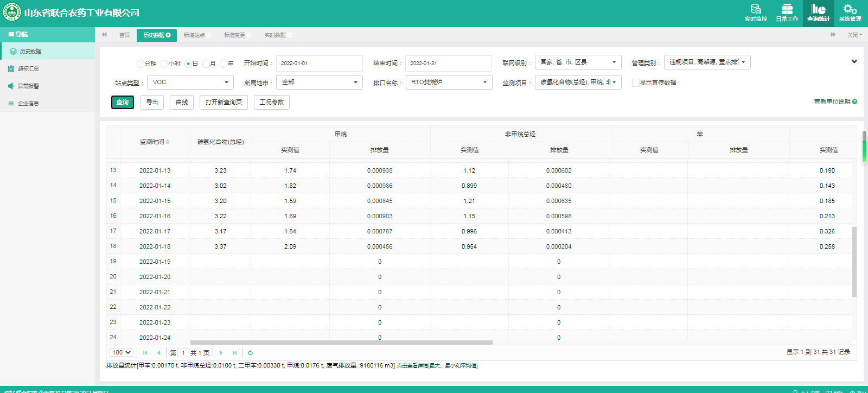Screen dimensions: 868x393
Task: Close the 历史数据 tab via its x icon
Action: [168, 35]
